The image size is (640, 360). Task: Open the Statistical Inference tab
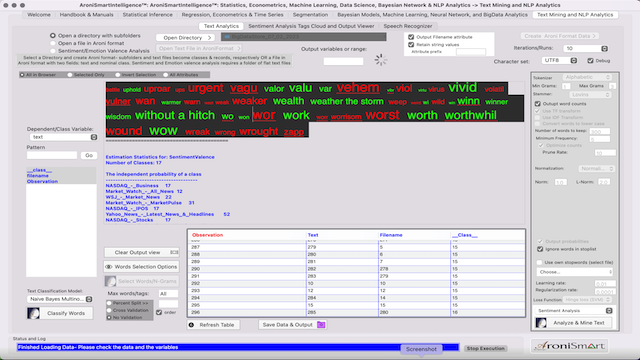[147, 15]
